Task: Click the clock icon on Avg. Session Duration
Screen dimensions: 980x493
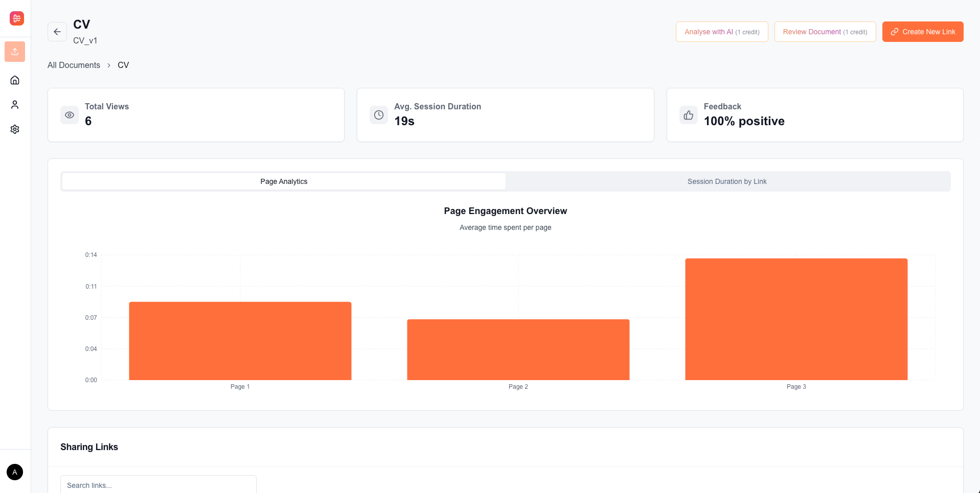Action: pyautogui.click(x=379, y=115)
